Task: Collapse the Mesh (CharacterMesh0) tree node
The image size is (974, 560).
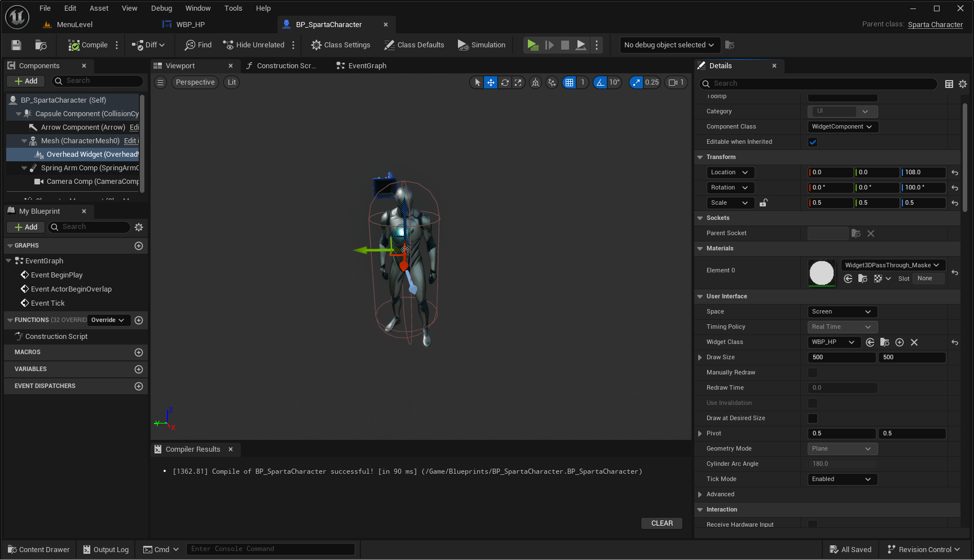Action: [x=24, y=141]
